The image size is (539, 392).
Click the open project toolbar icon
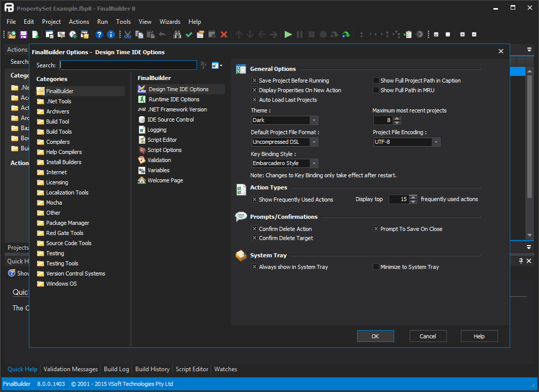[12, 34]
